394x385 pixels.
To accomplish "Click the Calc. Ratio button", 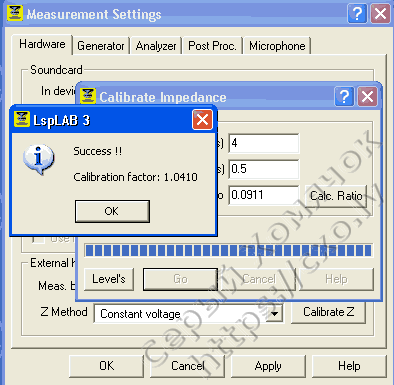I will [x=336, y=196].
